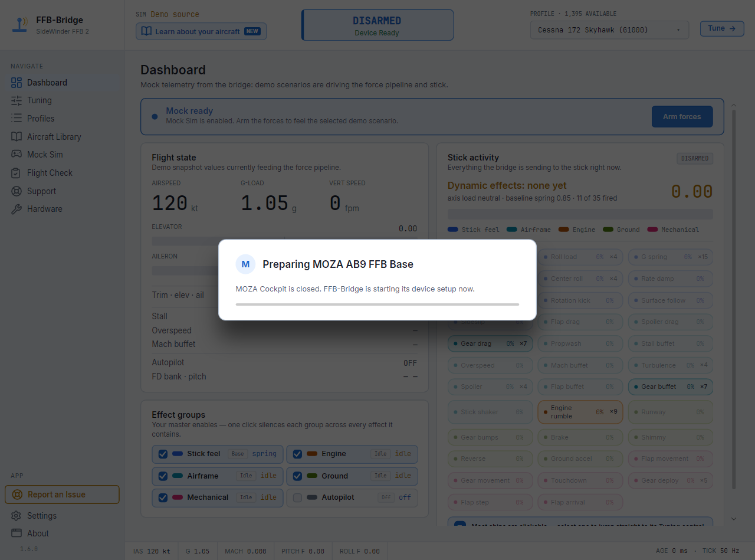Screen dimensions: 755x560
Task: Select the Gear deploy effect chip
Action: [671, 480]
